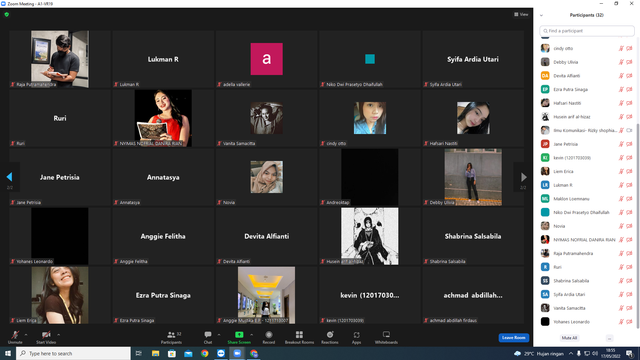Select Anggie Felitha's video tile
The image size is (640, 360).
click(163, 236)
